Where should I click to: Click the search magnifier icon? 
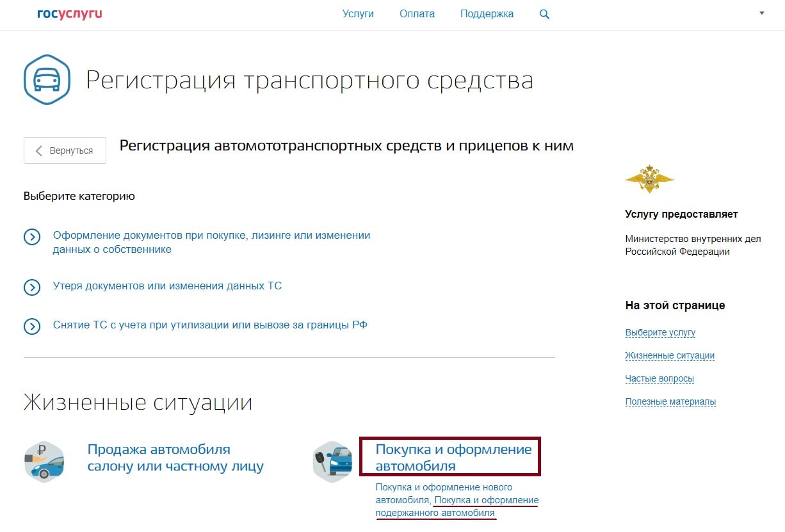click(x=544, y=14)
